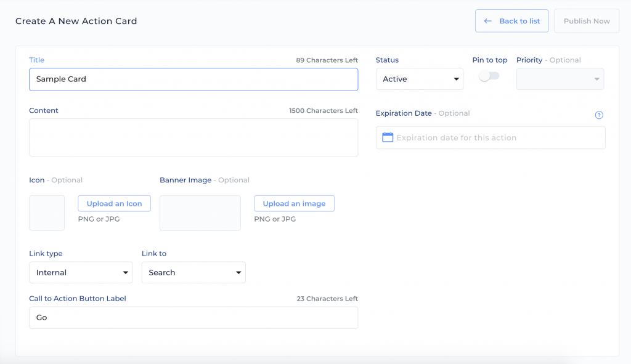Click the Publish Now button
Screen dimensions: 631x364
coord(587,21)
